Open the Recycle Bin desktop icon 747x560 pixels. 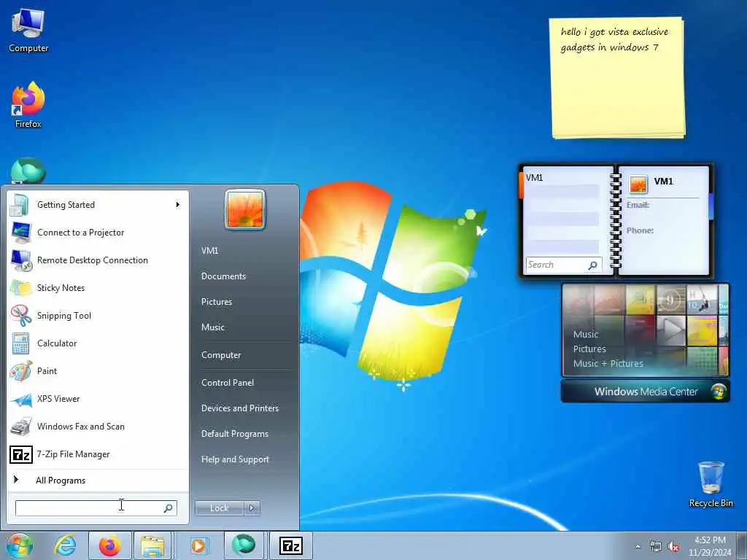[711, 484]
